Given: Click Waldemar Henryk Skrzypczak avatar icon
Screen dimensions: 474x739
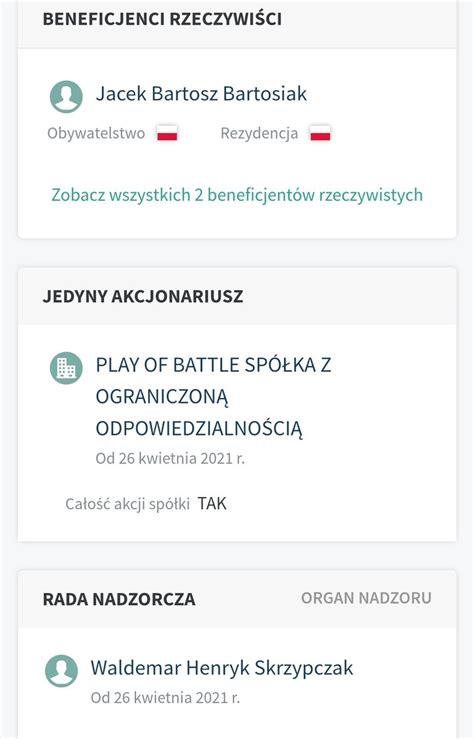Looking at the screenshot, I should coord(61,671).
